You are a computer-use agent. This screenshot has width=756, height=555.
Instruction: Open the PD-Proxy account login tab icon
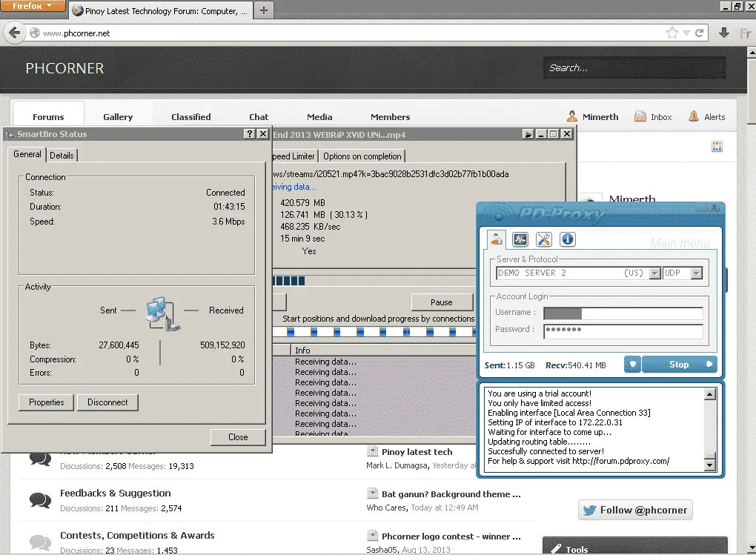tap(496, 239)
